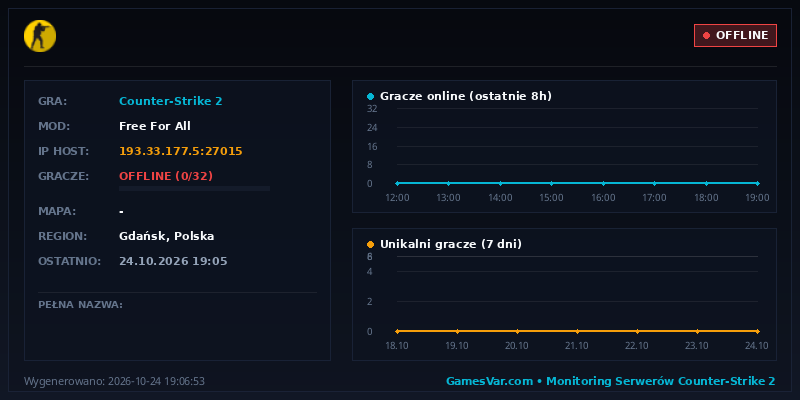800x400 pixels.
Task: Click the players capacity progress bar
Action: pos(194,189)
